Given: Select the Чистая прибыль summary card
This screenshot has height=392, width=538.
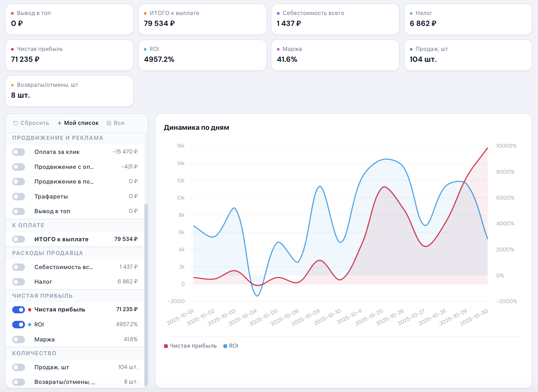Looking at the screenshot, I should 69,55.
